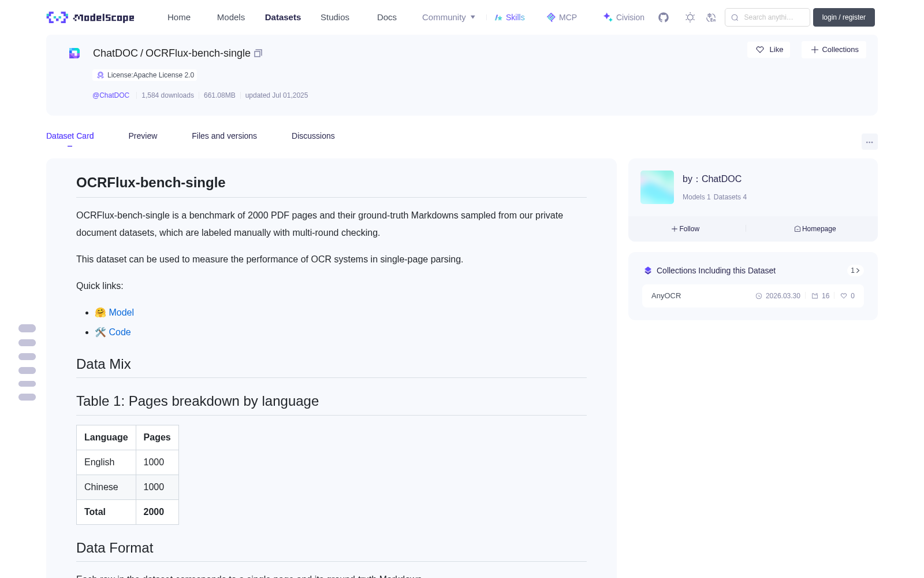Click the 'English' table cell
This screenshot has height=578, width=924.
pyautogui.click(x=106, y=462)
